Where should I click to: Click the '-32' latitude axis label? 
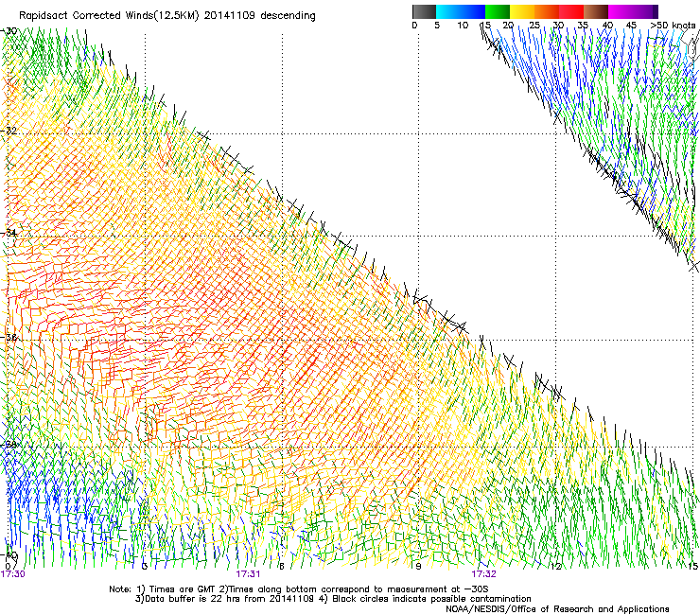click(9, 131)
